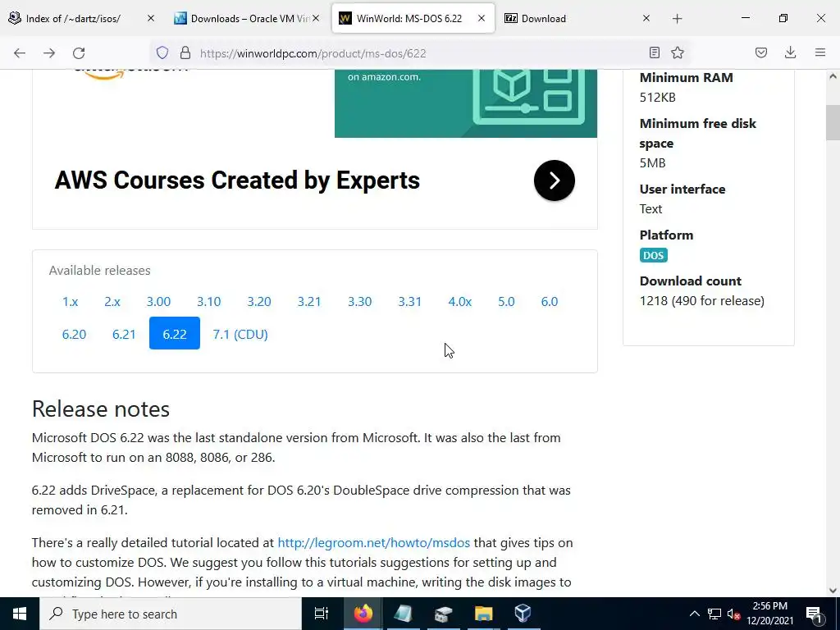Open the notebook app taskbar icon

click(404, 614)
